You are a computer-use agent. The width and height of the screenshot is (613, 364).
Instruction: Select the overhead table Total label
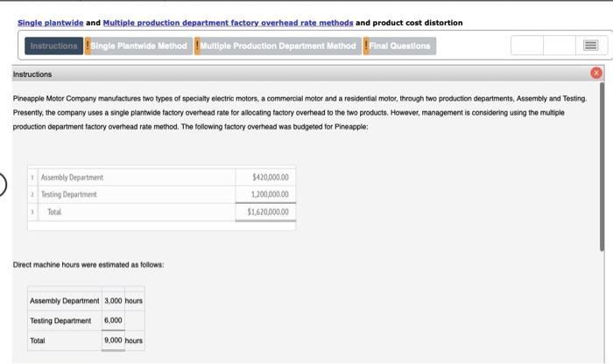click(54, 212)
